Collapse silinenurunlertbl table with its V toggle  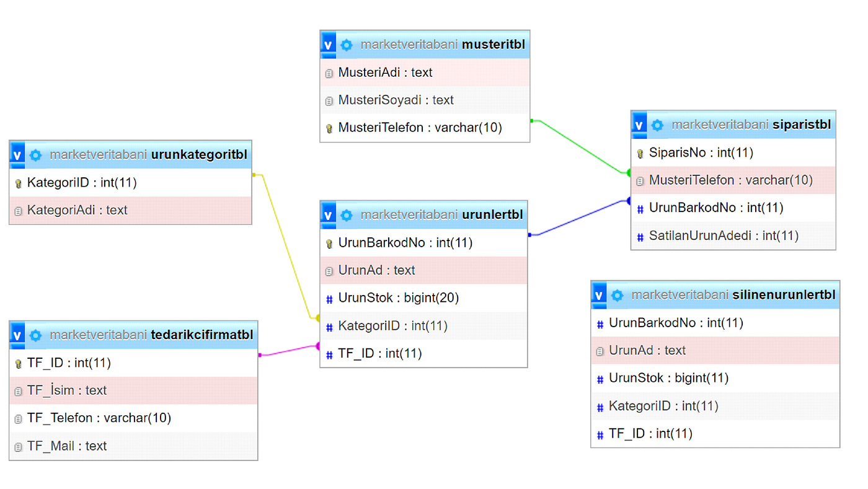pyautogui.click(x=600, y=295)
